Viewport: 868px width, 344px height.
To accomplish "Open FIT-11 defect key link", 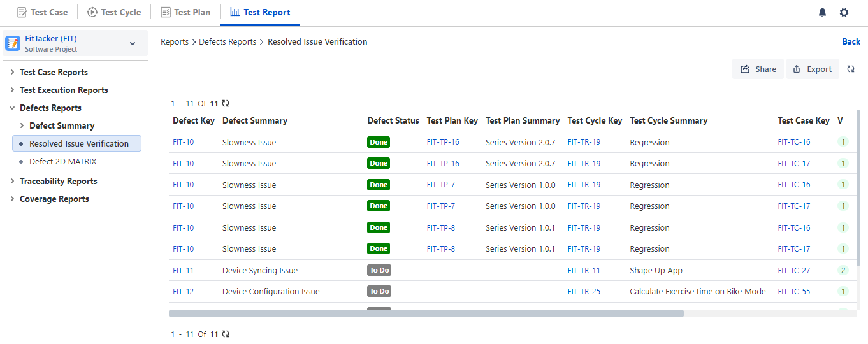I will click(x=183, y=270).
